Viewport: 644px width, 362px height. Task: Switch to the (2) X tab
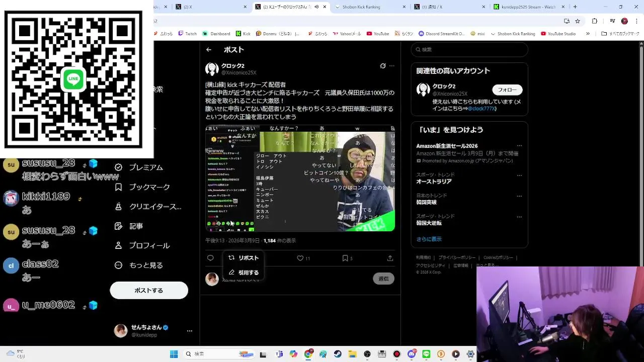coord(210,7)
